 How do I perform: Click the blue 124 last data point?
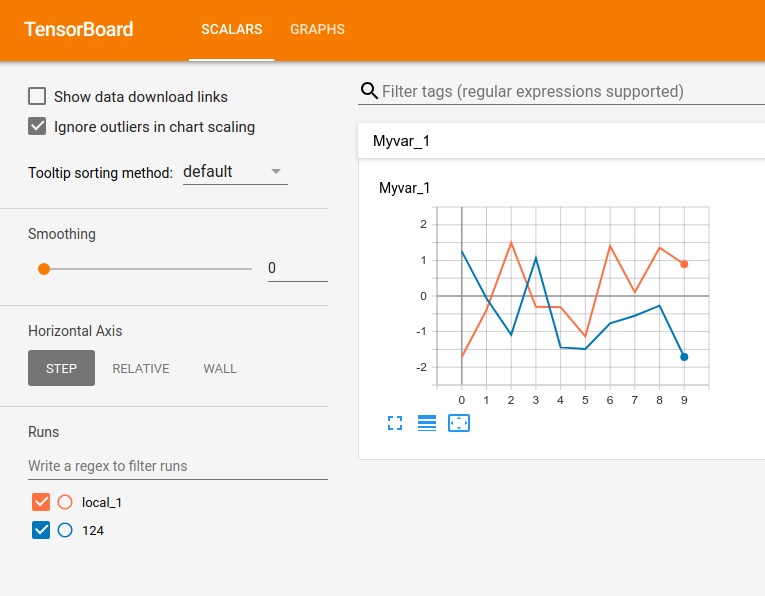pos(684,357)
